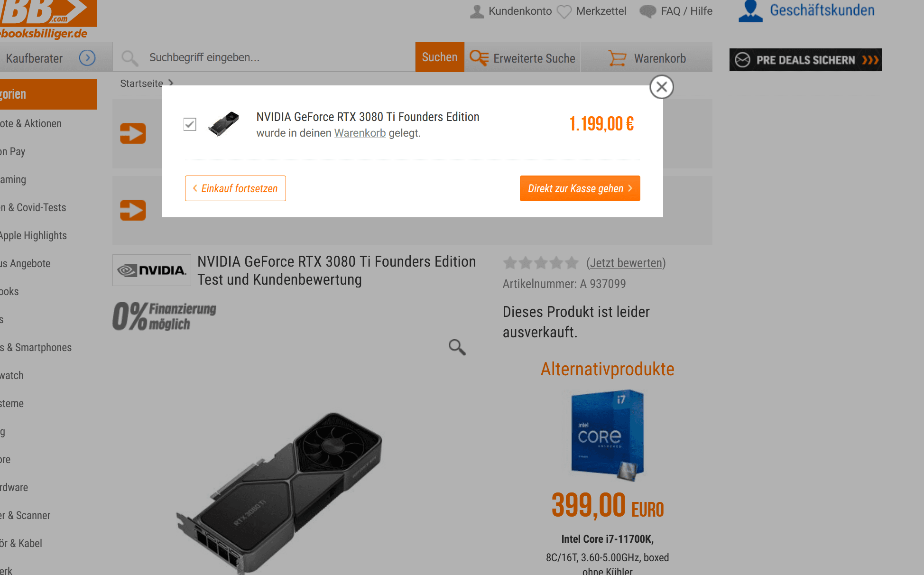Screen dimensions: 924x575
Task: Zoom product image with magnifier icon
Action: 457,347
